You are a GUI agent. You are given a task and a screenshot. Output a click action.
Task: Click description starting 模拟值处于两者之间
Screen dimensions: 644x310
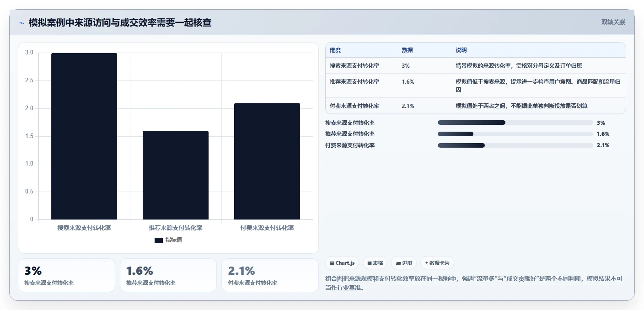click(521, 106)
